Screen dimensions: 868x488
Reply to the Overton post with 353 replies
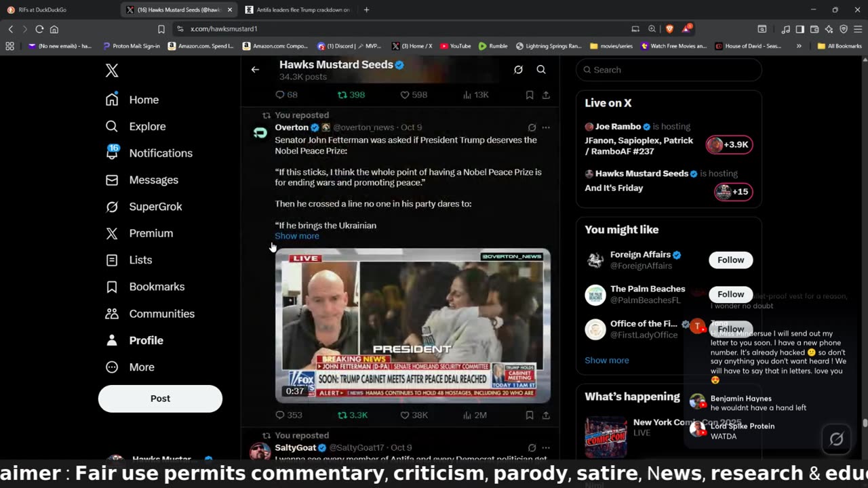(x=289, y=415)
